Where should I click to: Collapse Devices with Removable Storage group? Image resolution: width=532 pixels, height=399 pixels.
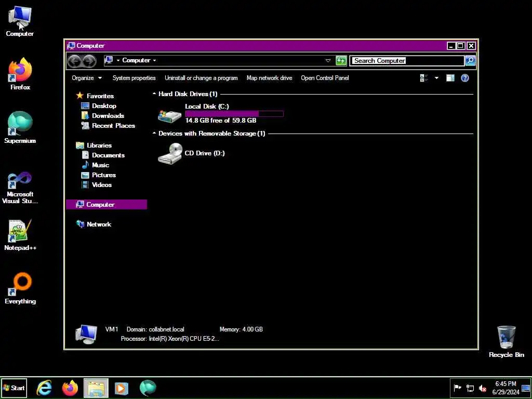coord(154,133)
